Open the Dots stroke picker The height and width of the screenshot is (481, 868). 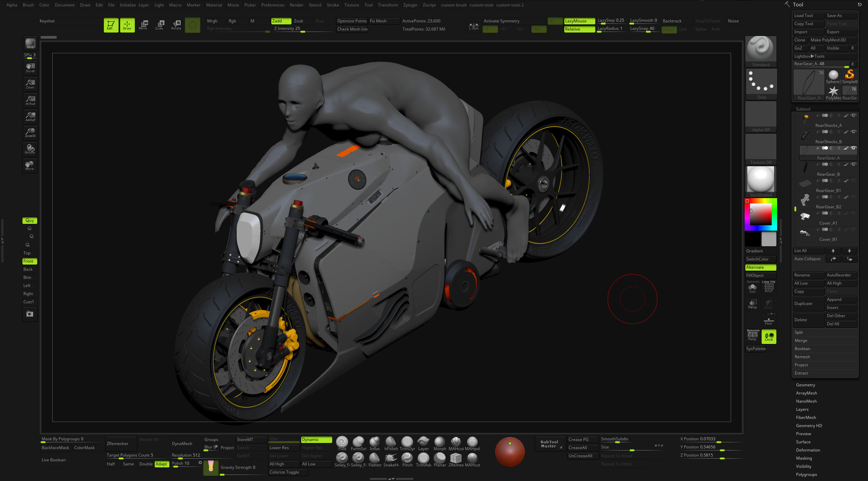pos(761,84)
